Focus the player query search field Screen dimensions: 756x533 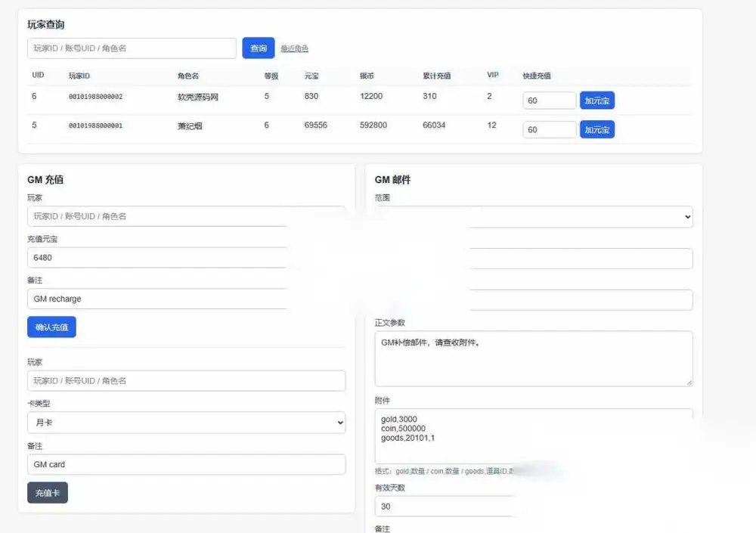132,48
